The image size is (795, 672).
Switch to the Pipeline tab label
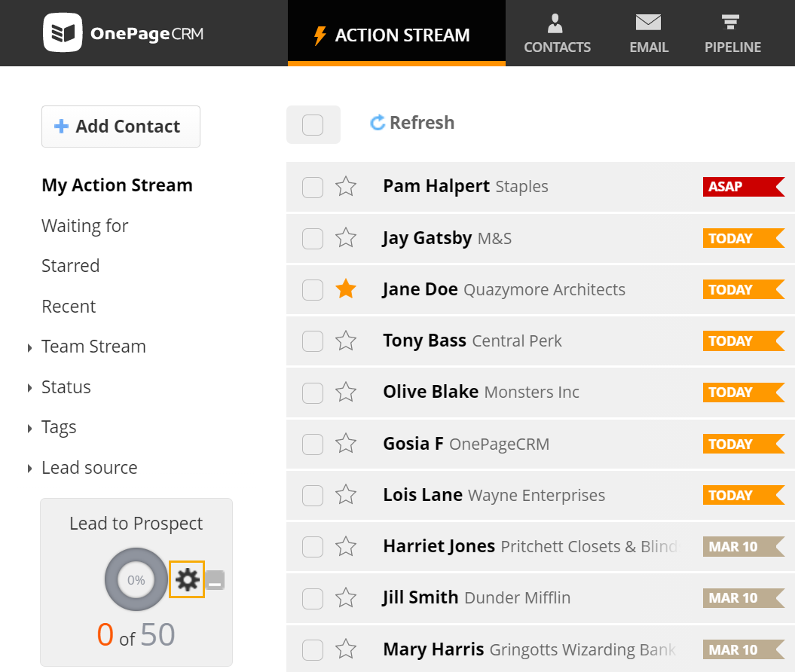[x=732, y=47]
